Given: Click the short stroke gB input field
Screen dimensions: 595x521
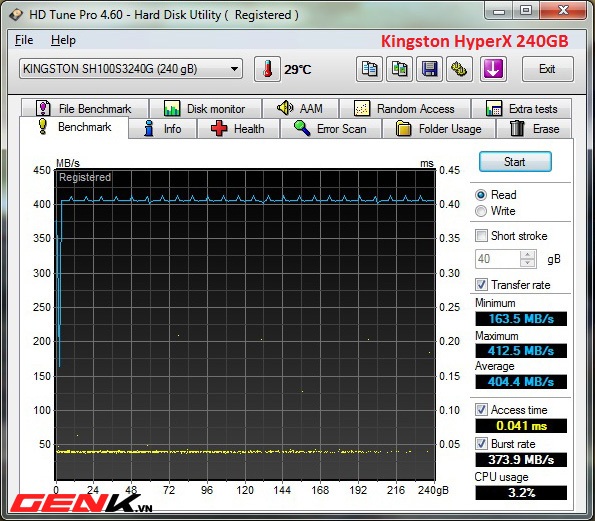Looking at the screenshot, I should point(497,259).
